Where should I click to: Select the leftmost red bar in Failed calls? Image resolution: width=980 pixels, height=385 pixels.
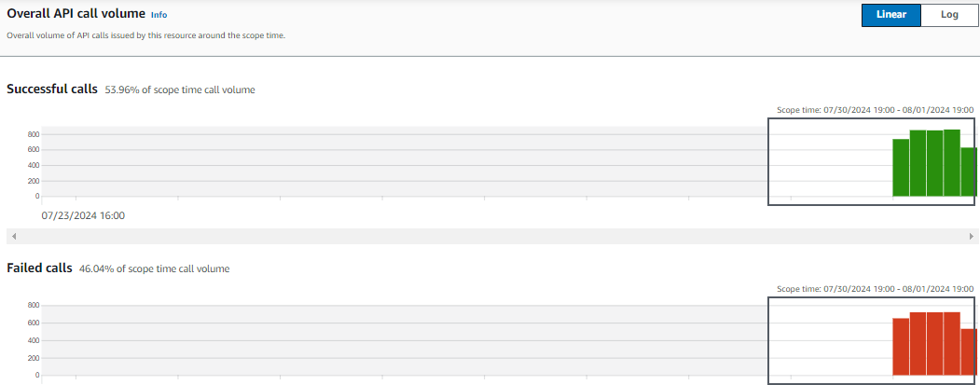901,347
